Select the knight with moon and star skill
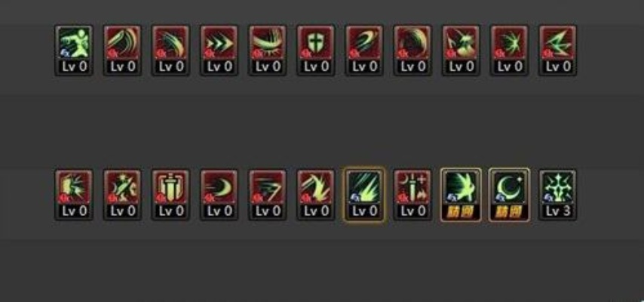This screenshot has height=302, width=644. [122, 195]
